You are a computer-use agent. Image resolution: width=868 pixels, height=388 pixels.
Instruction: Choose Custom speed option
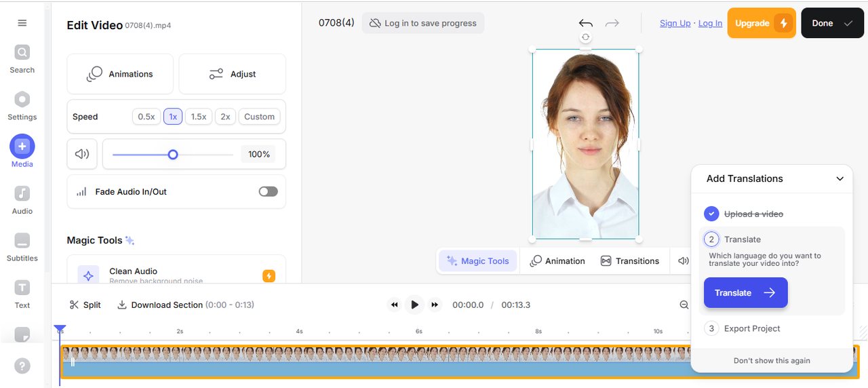[x=259, y=117]
